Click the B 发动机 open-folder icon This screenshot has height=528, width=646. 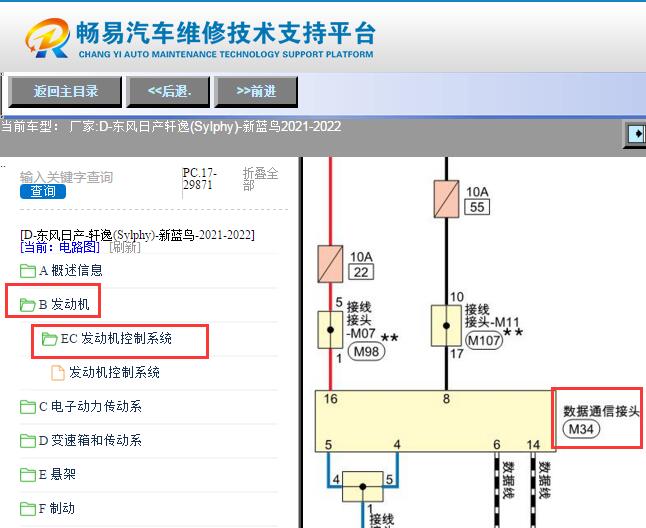tap(28, 305)
